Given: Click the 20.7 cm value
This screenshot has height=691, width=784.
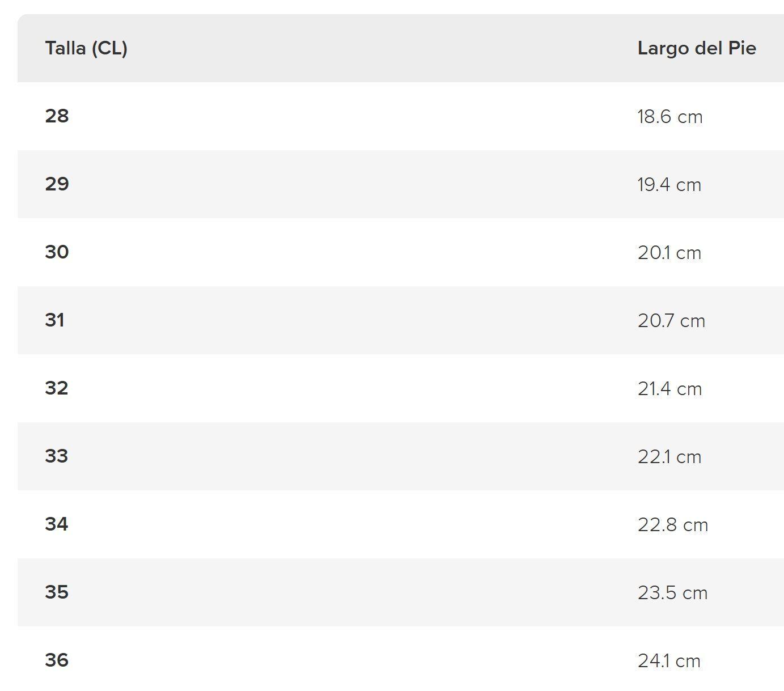Looking at the screenshot, I should click(671, 321).
